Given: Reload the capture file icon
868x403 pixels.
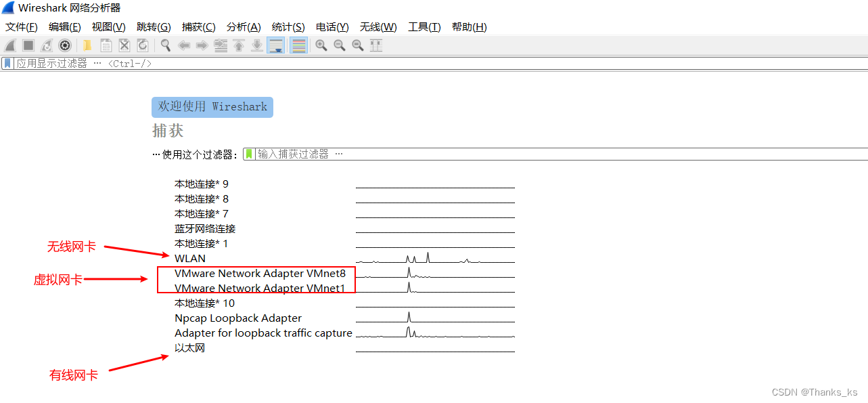Looking at the screenshot, I should [143, 45].
